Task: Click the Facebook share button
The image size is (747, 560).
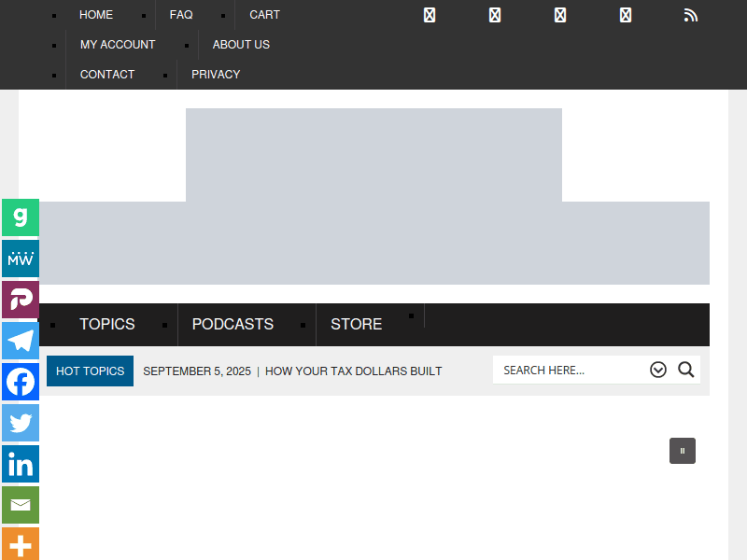Action: pos(20,382)
